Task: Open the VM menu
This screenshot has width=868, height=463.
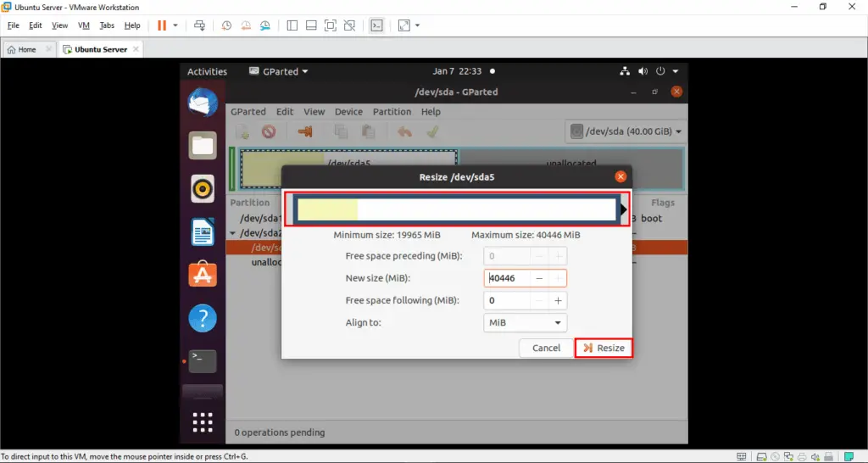Action: 84,25
